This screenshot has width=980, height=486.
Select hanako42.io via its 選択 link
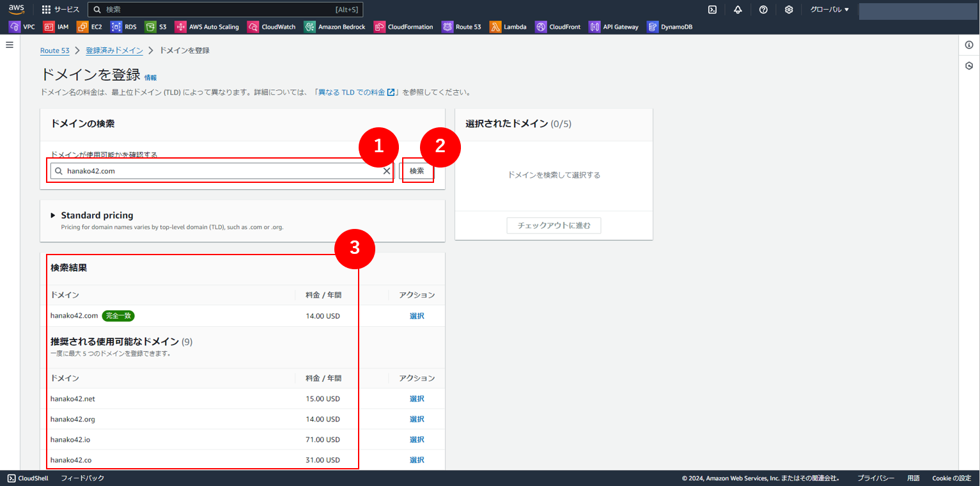click(417, 440)
